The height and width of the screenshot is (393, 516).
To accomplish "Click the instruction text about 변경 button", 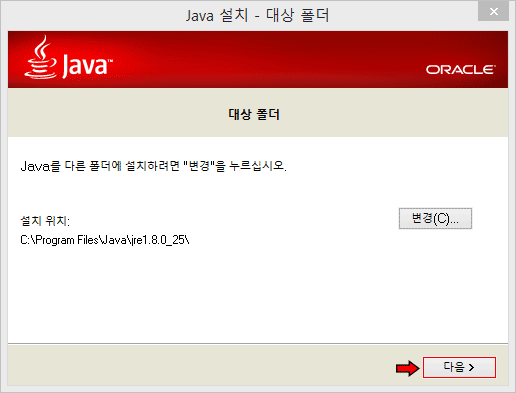I will [153, 166].
